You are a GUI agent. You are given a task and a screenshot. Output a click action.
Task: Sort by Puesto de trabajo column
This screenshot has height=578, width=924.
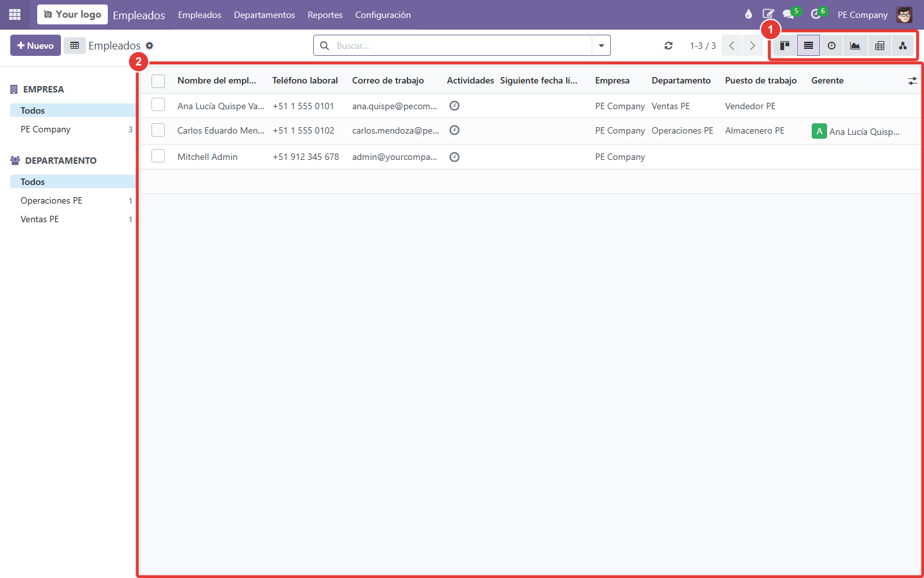pyautogui.click(x=761, y=80)
